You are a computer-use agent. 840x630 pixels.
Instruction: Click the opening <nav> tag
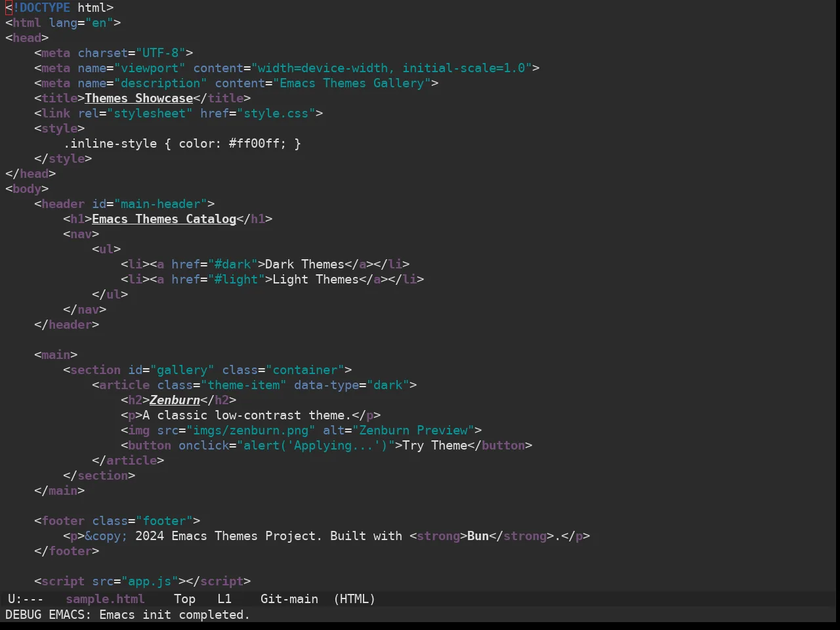click(x=81, y=234)
